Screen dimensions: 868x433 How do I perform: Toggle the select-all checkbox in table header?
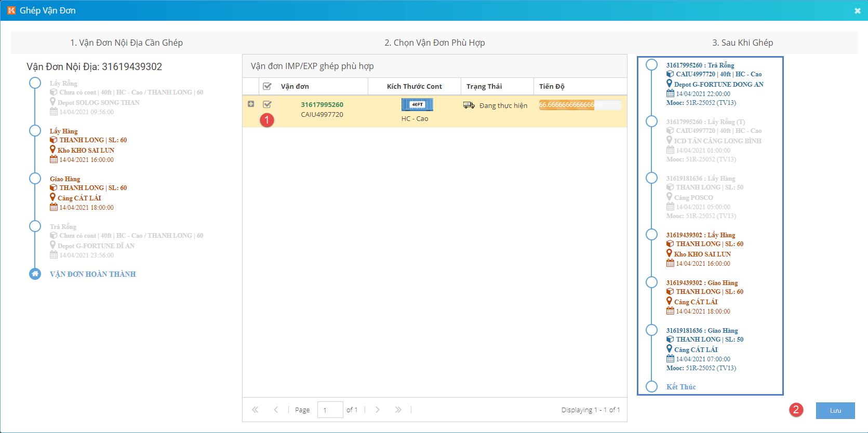[x=267, y=86]
